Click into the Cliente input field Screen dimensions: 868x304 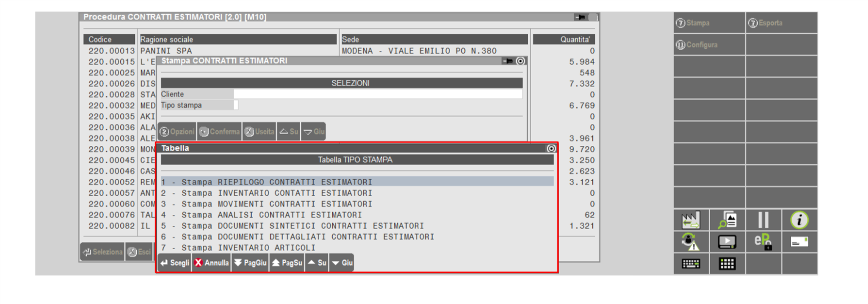click(x=377, y=94)
